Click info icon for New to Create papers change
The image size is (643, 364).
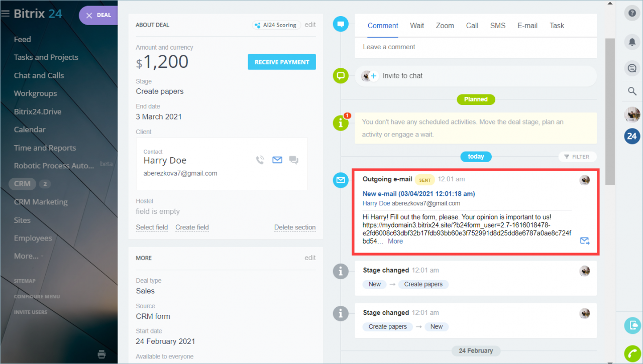coord(341,271)
